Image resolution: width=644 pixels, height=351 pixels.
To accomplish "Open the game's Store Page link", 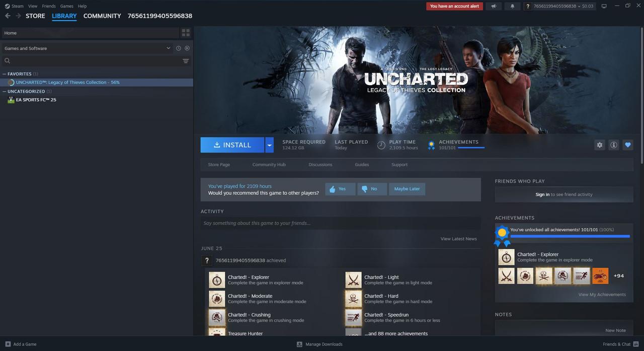I will tap(219, 165).
